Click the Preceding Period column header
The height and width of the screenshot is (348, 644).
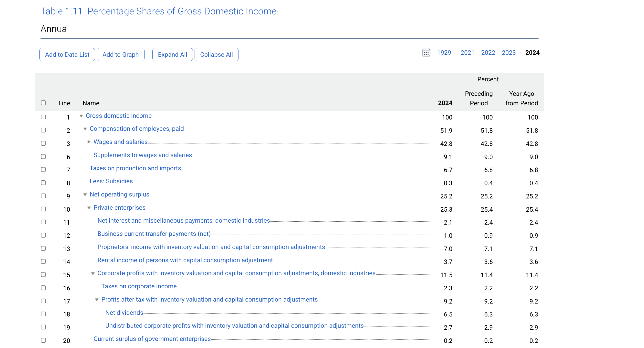pyautogui.click(x=479, y=98)
